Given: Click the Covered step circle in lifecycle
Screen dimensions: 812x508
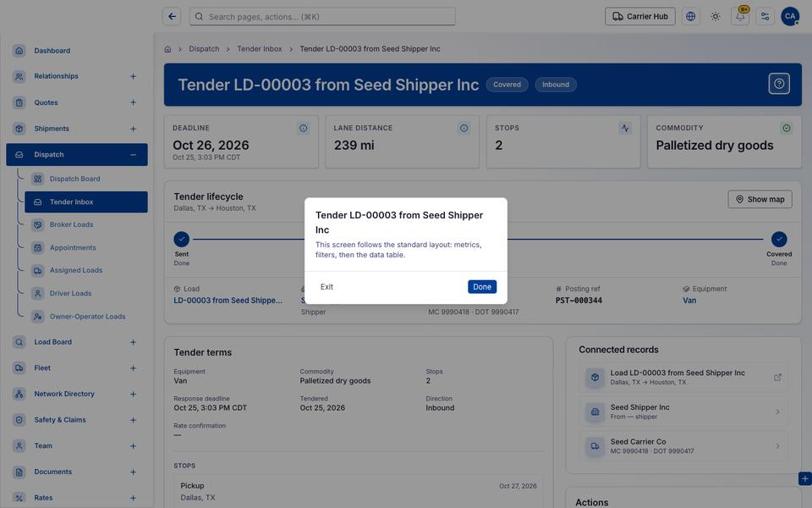Looking at the screenshot, I should click(x=779, y=240).
